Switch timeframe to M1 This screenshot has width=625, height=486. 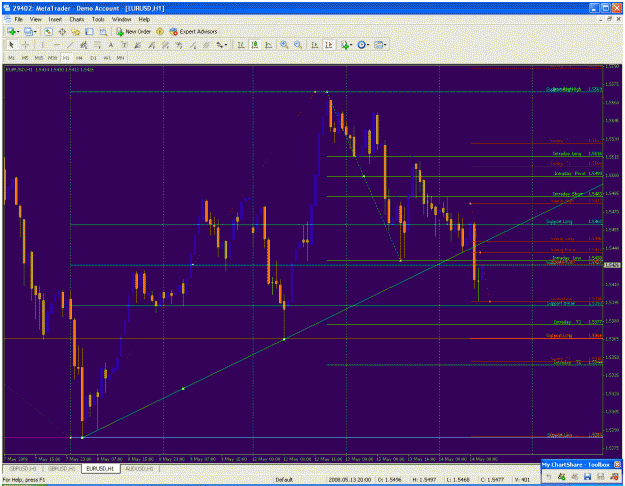pos(12,58)
